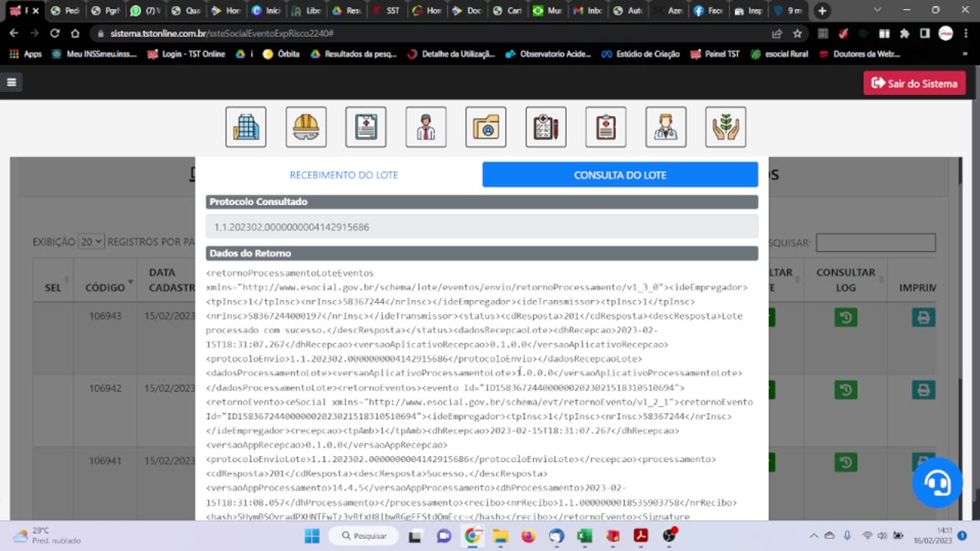
Task: Open Adobe Acrobat from the taskbar
Action: [641, 536]
